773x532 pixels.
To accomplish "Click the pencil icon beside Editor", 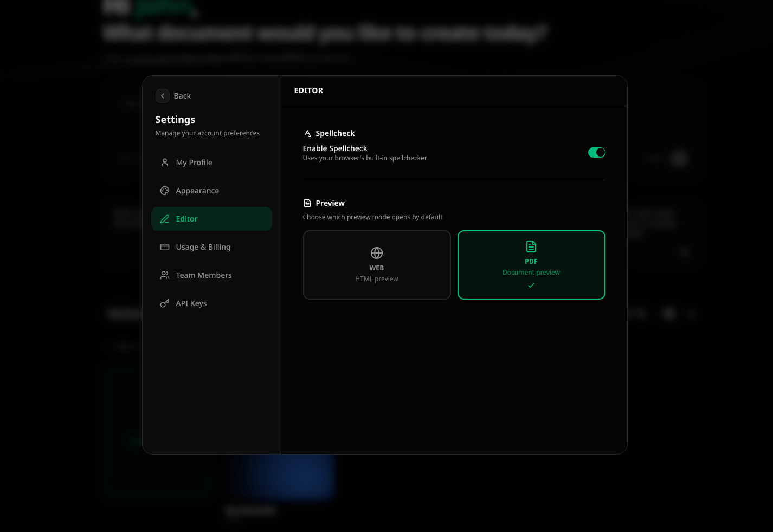I will pos(165,219).
